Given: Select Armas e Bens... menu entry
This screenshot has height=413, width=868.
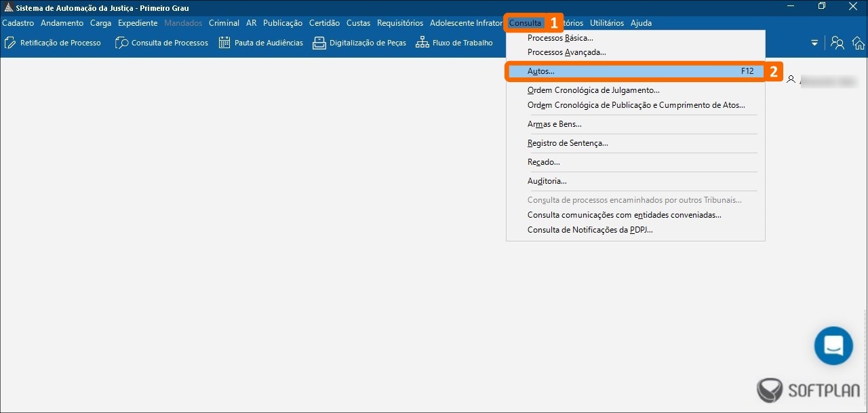Looking at the screenshot, I should tap(635, 124).
